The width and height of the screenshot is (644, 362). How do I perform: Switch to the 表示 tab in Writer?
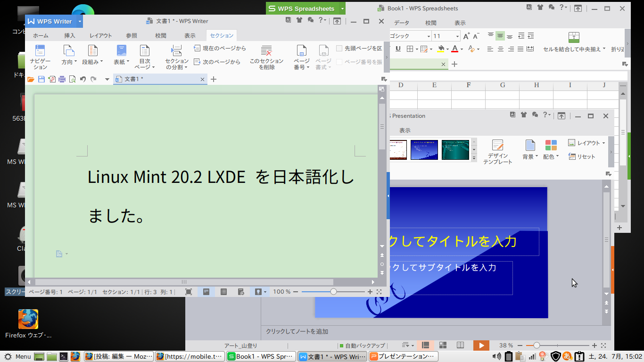pyautogui.click(x=190, y=35)
